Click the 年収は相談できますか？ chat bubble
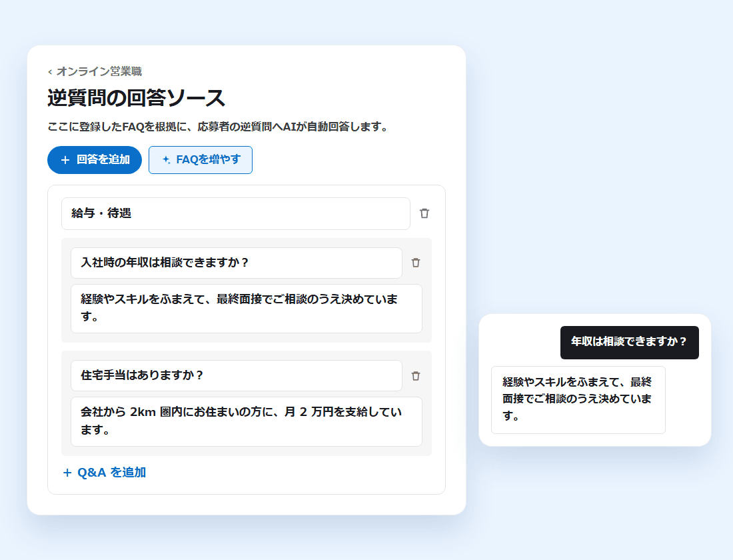733x560 pixels. pos(629,343)
